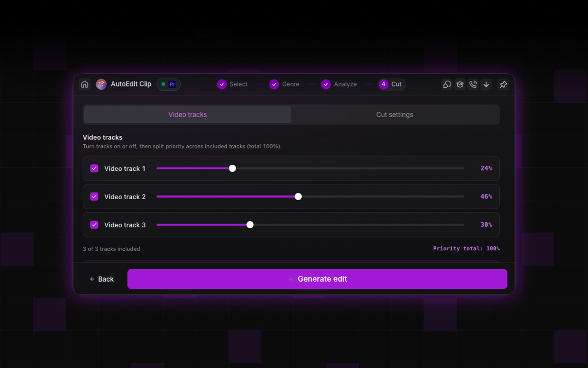Pin the panel with the pin icon
588x368 pixels.
coord(503,84)
